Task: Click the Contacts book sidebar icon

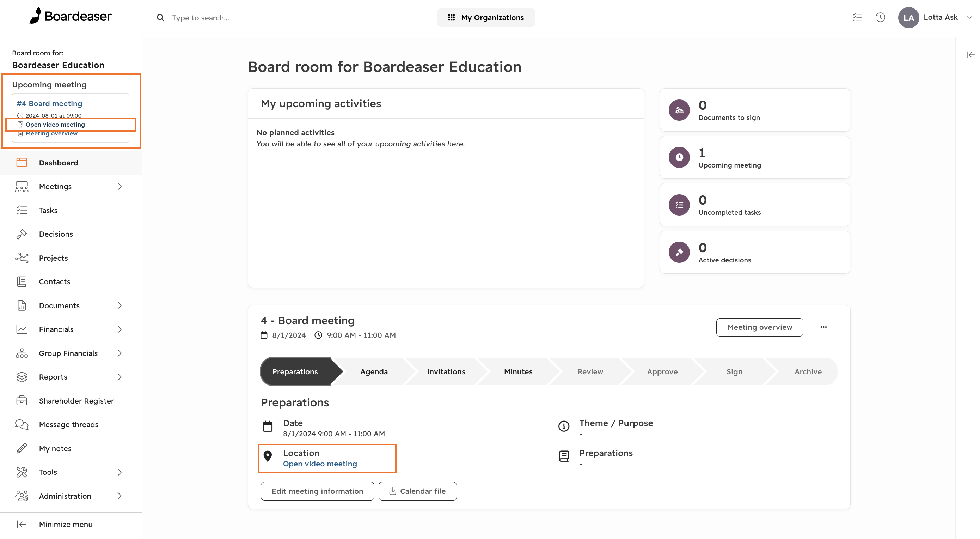Action: tap(22, 282)
